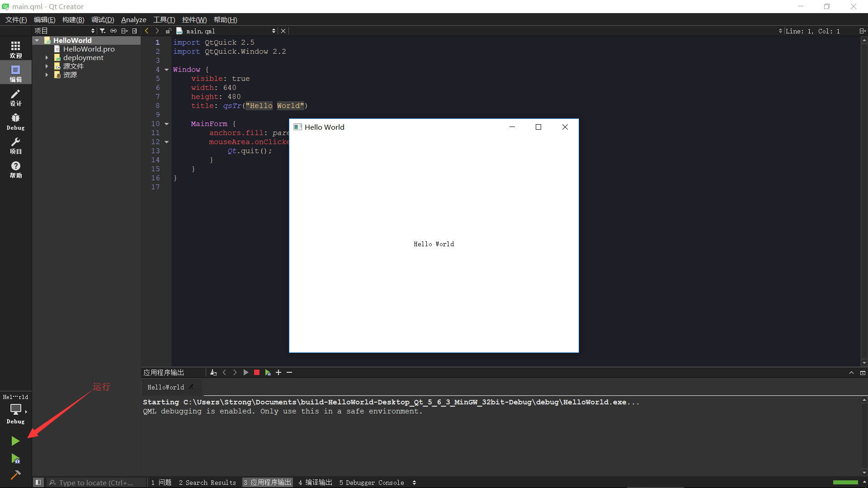Expand the 资源 resources folder
868x488 pixels.
click(47, 75)
